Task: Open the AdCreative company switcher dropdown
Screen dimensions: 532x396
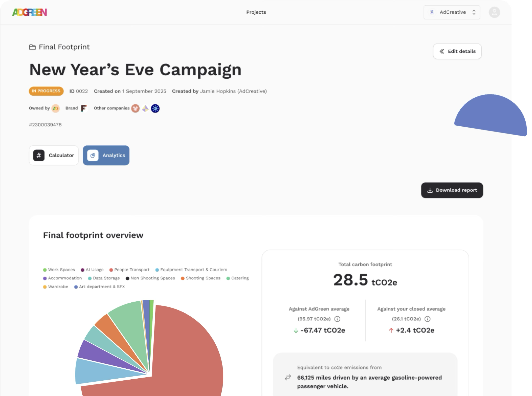Action: (x=452, y=12)
